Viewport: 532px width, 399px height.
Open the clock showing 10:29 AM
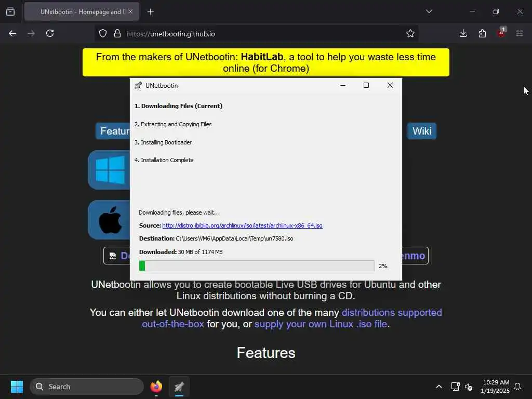[x=495, y=387]
